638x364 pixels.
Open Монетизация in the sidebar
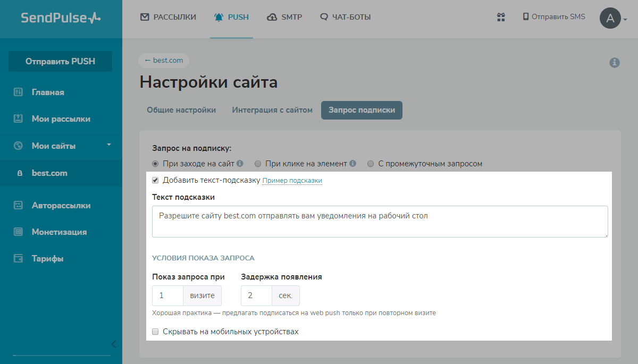[58, 232]
